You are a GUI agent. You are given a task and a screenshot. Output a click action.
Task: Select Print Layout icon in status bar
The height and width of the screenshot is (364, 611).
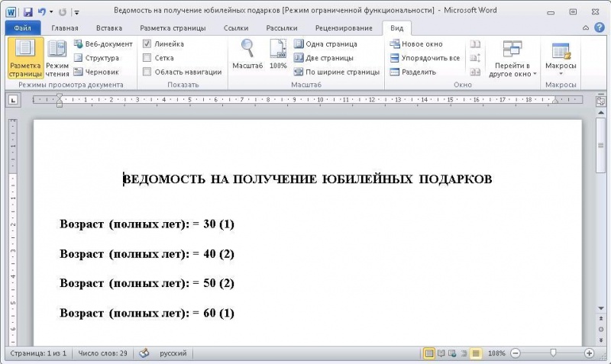[429, 353]
